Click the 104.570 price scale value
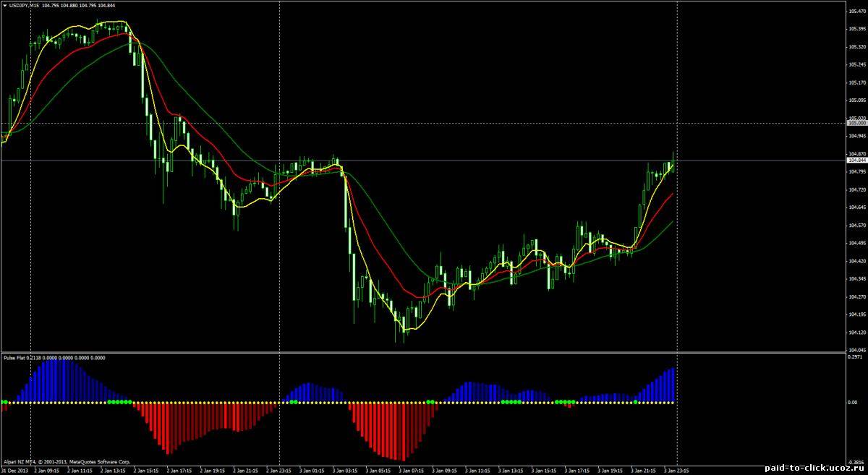The width and height of the screenshot is (868, 475). (x=856, y=225)
